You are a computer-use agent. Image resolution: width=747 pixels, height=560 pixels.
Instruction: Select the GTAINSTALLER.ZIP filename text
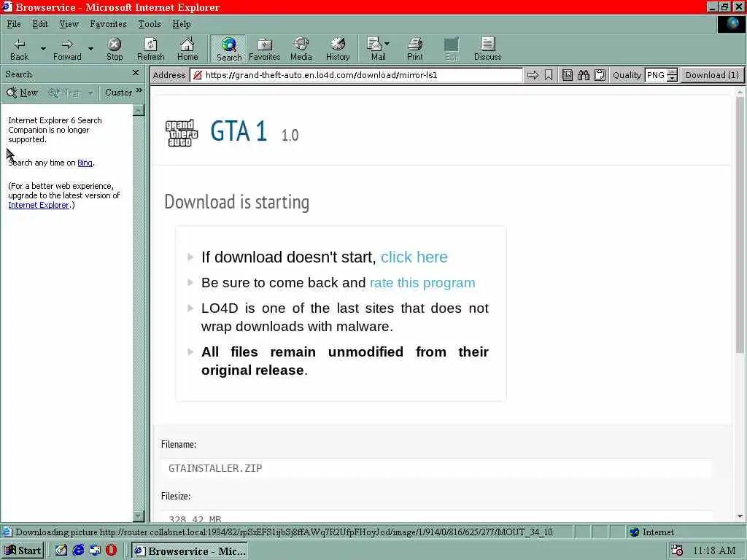pos(215,469)
